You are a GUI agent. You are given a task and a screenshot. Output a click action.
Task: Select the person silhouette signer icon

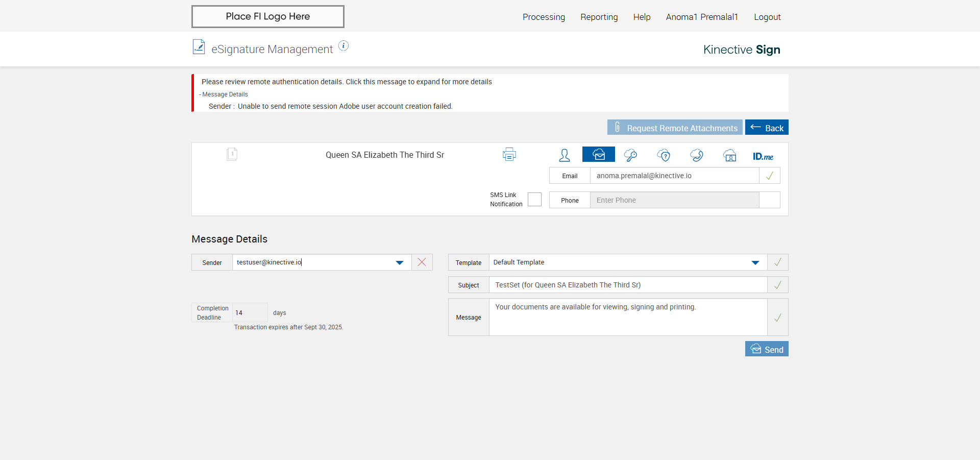[565, 155]
